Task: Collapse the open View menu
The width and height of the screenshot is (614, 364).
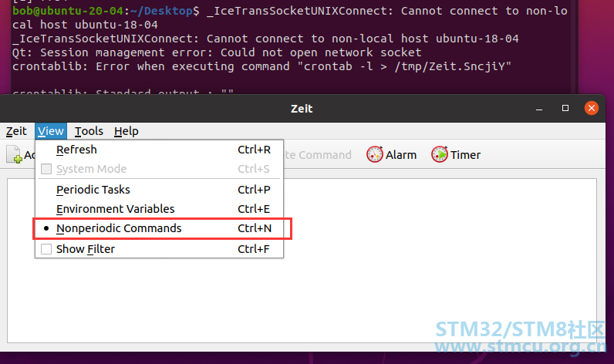Action: point(50,131)
